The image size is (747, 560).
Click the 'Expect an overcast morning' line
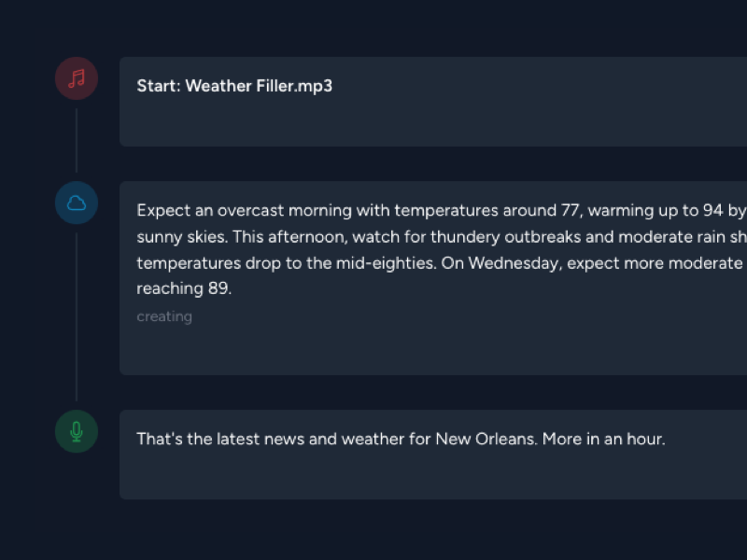pyautogui.click(x=442, y=211)
